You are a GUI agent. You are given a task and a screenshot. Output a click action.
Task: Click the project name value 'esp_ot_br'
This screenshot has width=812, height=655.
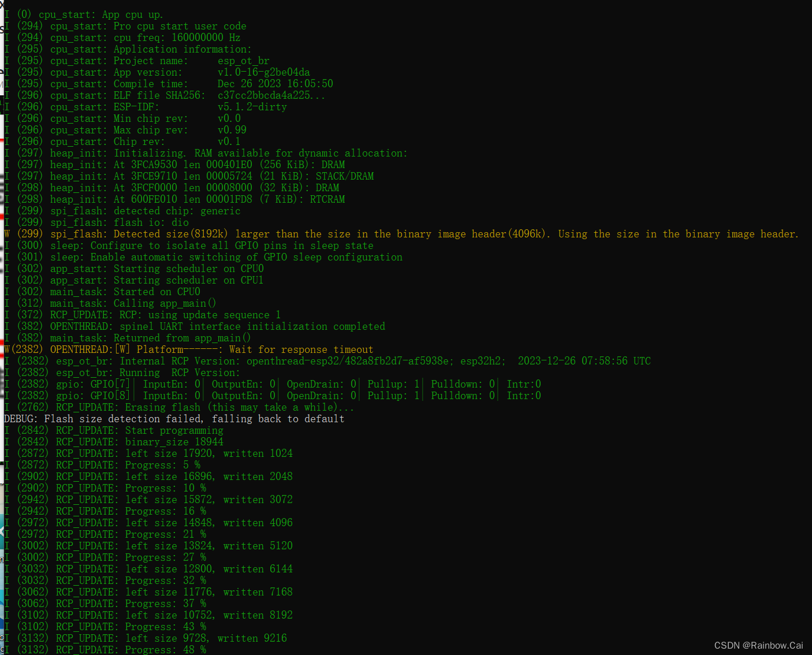pyautogui.click(x=243, y=61)
